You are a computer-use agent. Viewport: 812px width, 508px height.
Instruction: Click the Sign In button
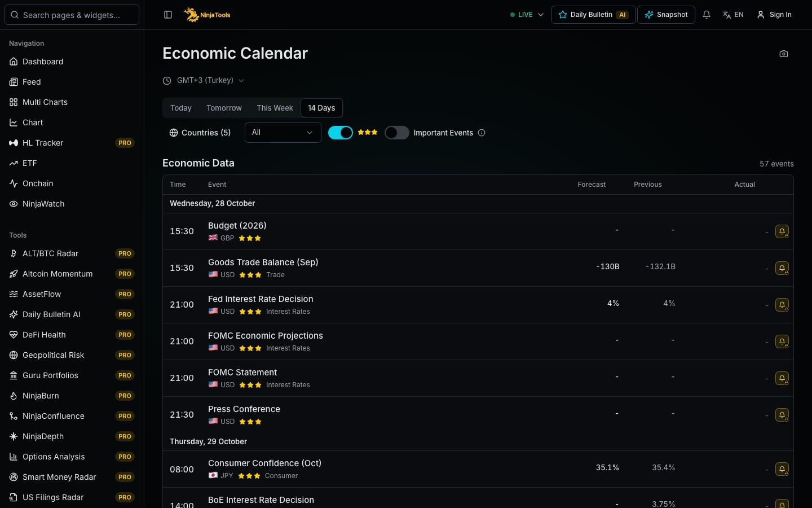tap(774, 15)
